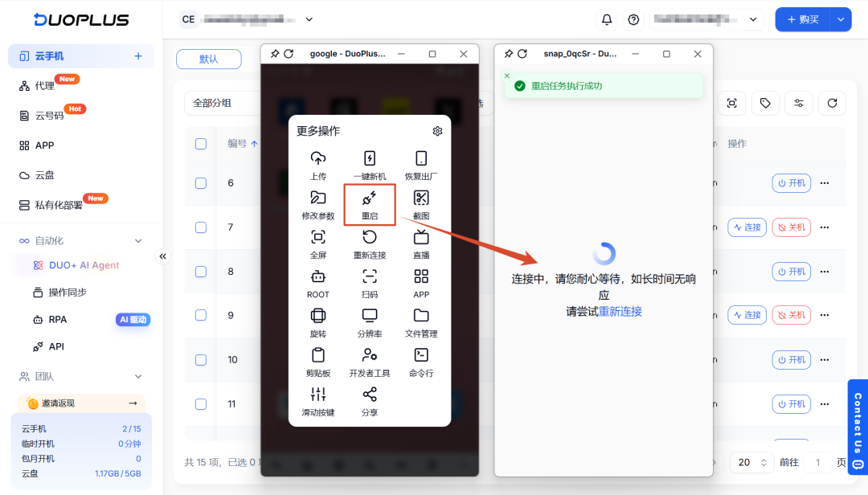Open the 扫码 scan code tool
Viewport: 868px width, 495px height.
[369, 284]
